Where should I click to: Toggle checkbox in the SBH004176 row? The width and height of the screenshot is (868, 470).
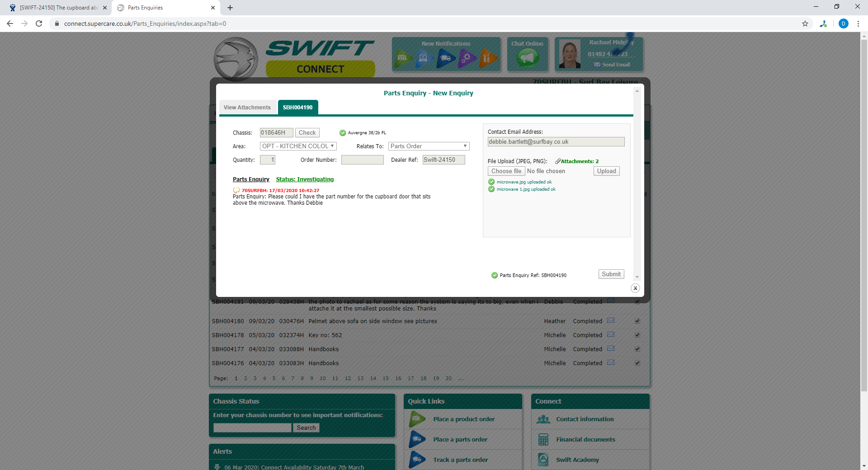(637, 363)
